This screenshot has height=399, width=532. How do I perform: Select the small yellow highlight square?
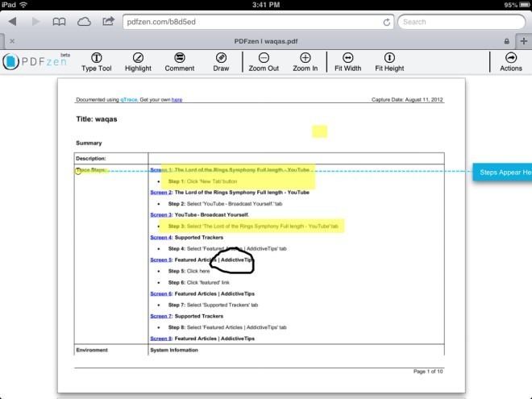[x=320, y=131]
